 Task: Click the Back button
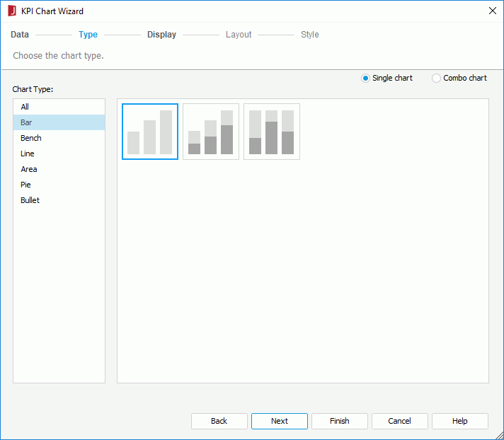(219, 421)
